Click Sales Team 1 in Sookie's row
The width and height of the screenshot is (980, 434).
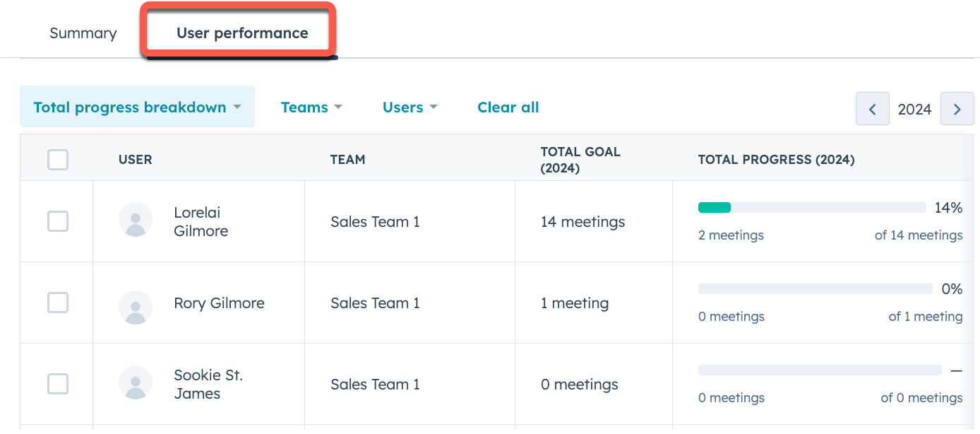375,385
